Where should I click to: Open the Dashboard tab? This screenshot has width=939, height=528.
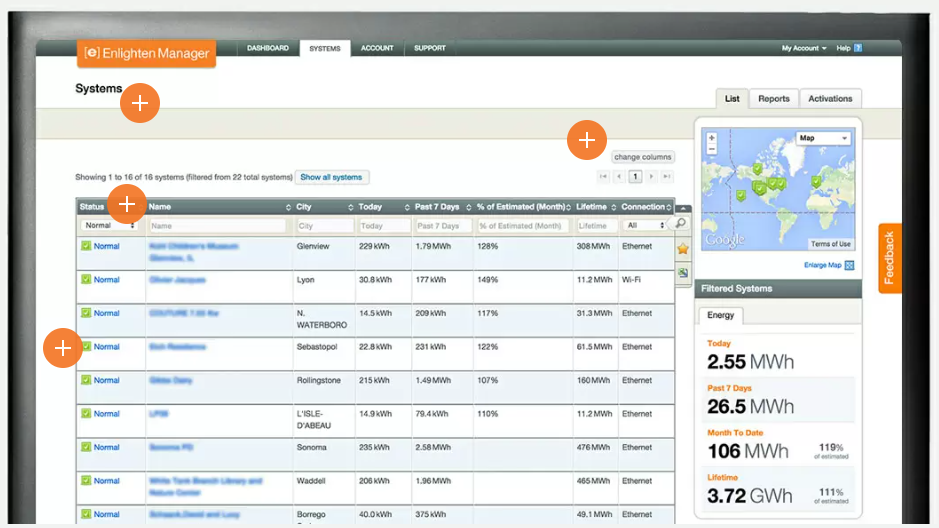coord(268,48)
